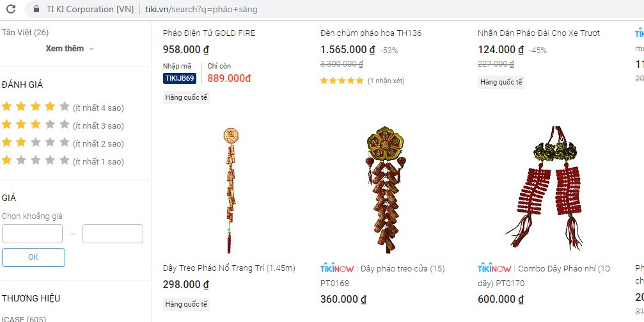
Task: Click the address bar URL tiki.vn/search
Action: (x=201, y=9)
